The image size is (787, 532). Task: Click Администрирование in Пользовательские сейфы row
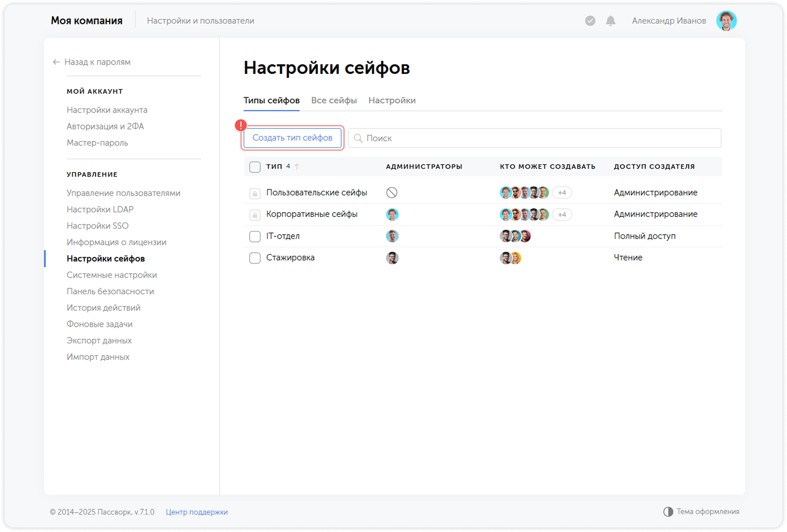tap(655, 193)
